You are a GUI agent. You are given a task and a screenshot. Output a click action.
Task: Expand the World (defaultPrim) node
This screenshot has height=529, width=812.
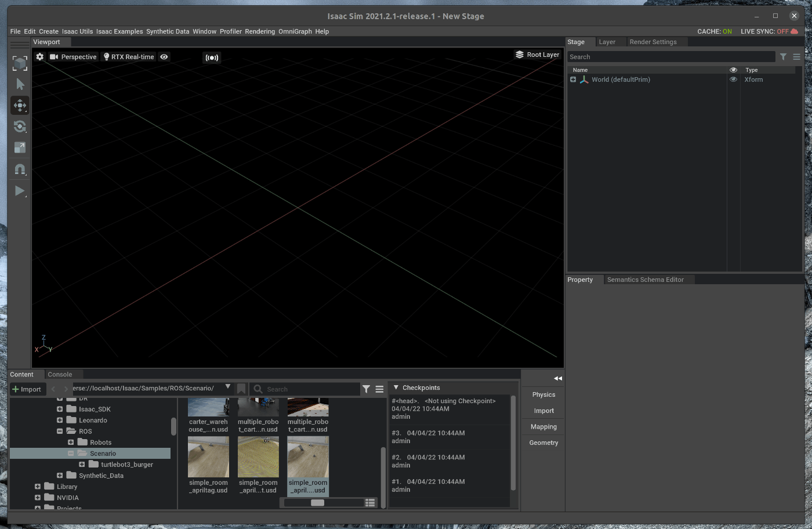tap(573, 79)
